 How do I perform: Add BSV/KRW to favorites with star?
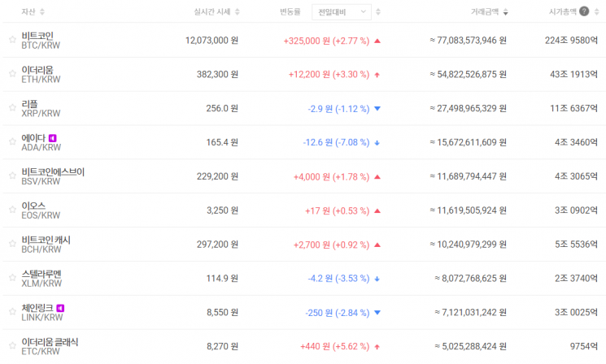[12, 175]
